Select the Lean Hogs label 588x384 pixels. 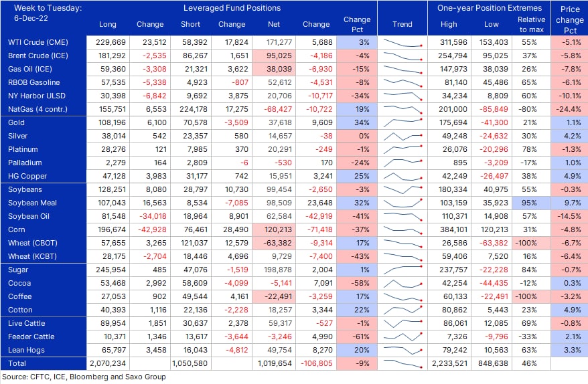(x=26, y=351)
